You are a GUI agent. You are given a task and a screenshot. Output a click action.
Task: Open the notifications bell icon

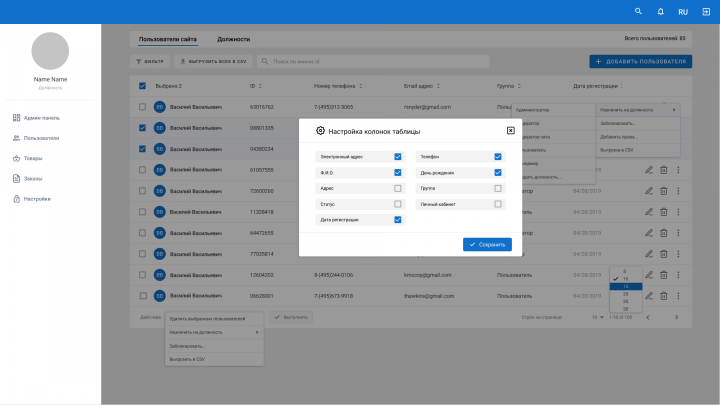pos(660,11)
